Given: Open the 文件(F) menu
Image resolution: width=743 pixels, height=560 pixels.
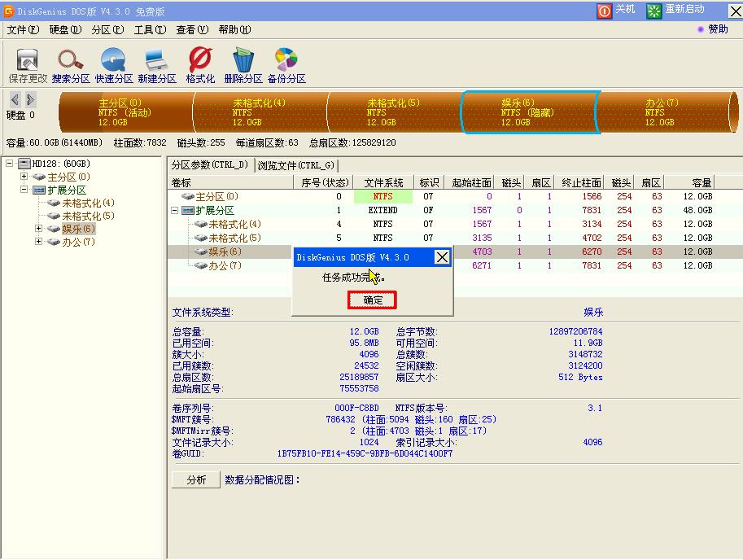Looking at the screenshot, I should pyautogui.click(x=23, y=30).
